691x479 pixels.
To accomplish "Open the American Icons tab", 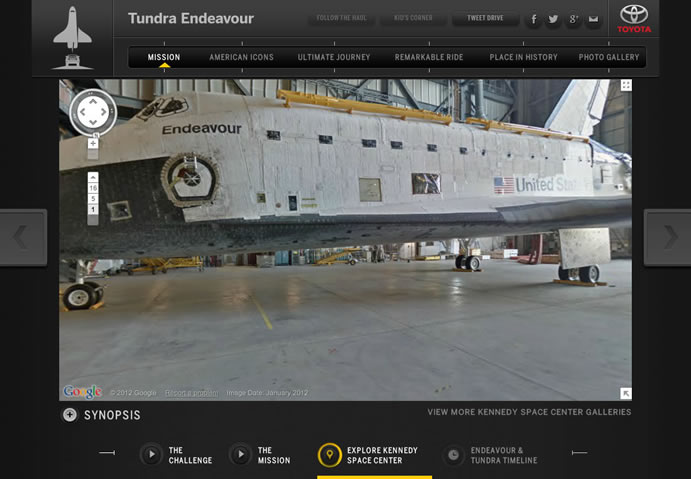I will pyautogui.click(x=241, y=57).
